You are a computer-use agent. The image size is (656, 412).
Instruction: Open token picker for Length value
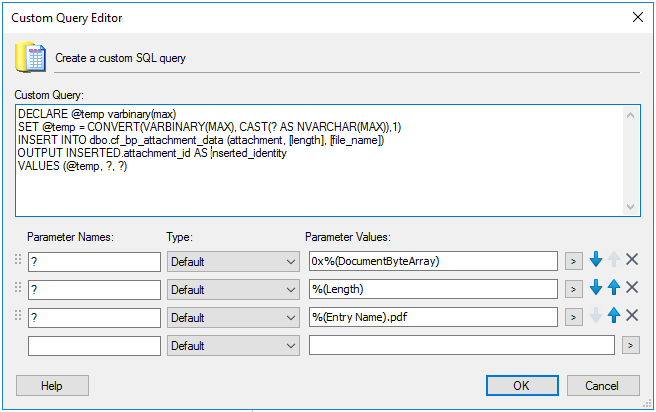pyautogui.click(x=574, y=289)
